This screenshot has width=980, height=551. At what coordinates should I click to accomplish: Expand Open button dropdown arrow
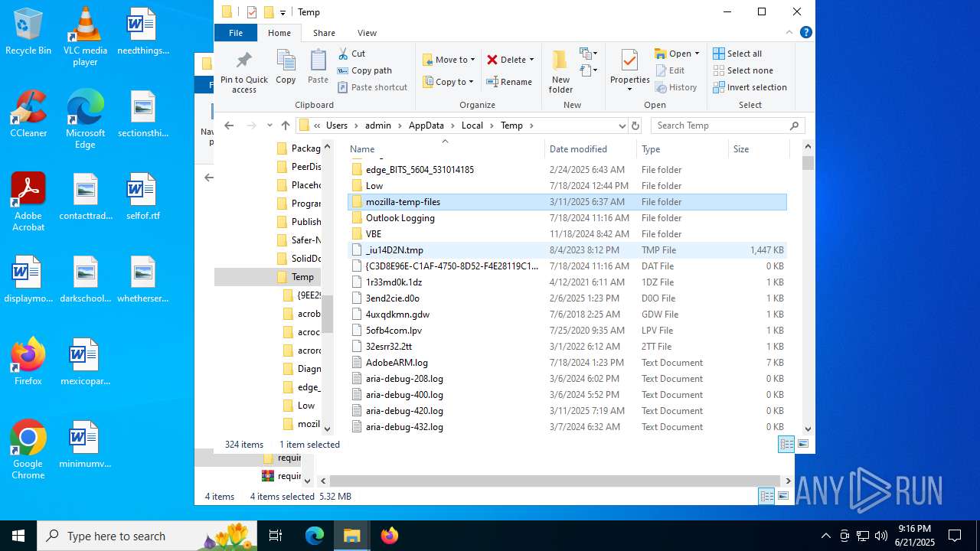pyautogui.click(x=697, y=54)
